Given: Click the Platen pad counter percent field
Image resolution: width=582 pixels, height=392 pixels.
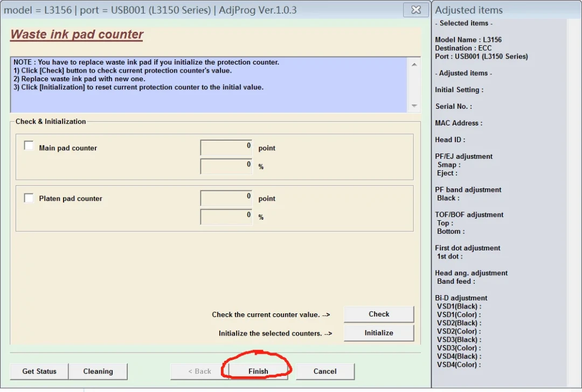Looking at the screenshot, I should tap(226, 216).
